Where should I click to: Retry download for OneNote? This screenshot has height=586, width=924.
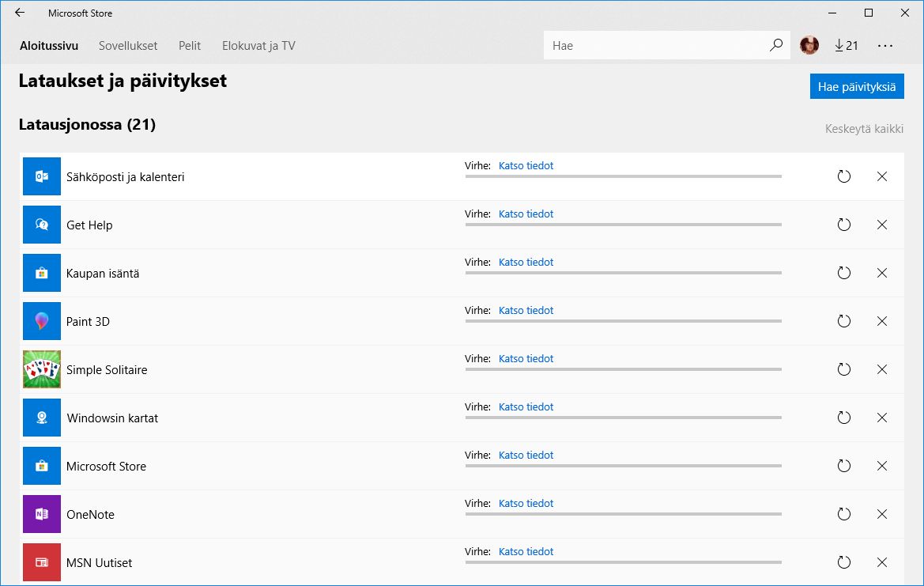tap(844, 514)
